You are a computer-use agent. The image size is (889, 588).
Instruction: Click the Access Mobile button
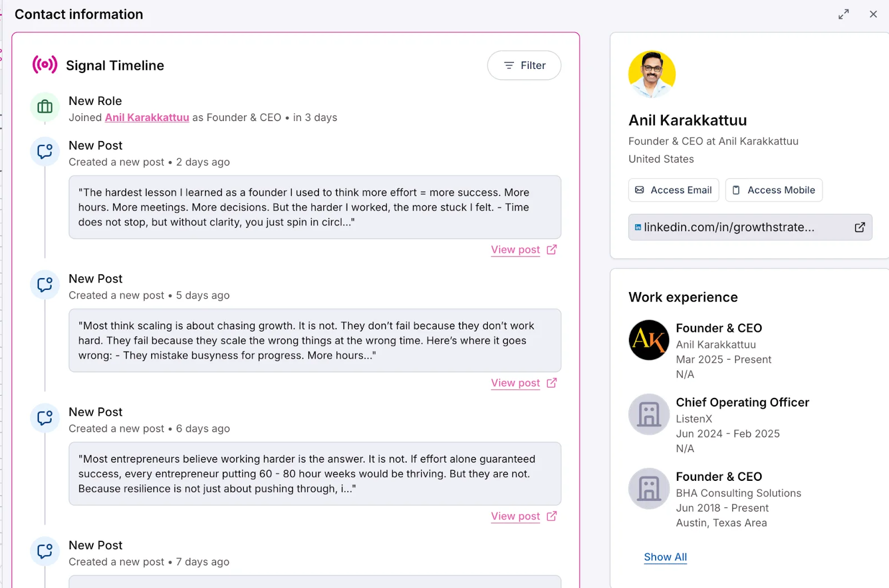[774, 190]
